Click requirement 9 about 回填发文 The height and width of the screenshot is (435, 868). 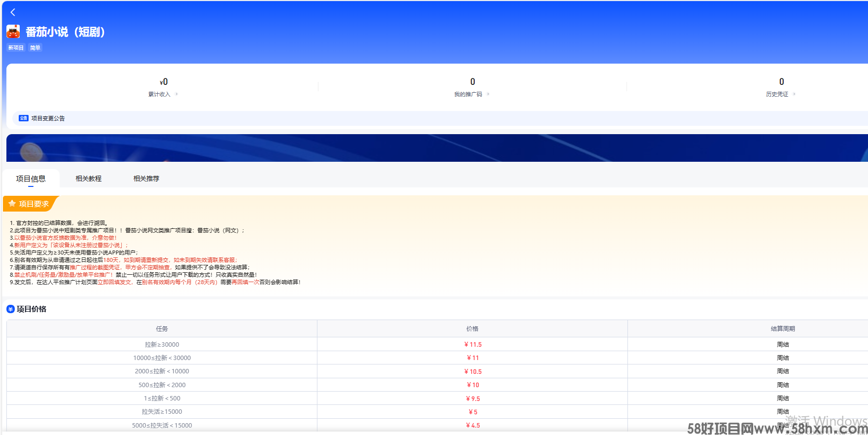[155, 282]
